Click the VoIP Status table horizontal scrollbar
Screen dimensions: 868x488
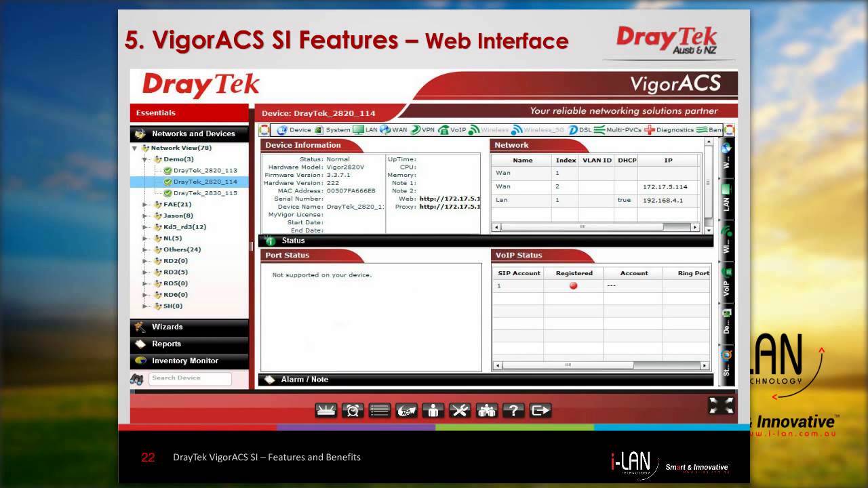tap(600, 365)
